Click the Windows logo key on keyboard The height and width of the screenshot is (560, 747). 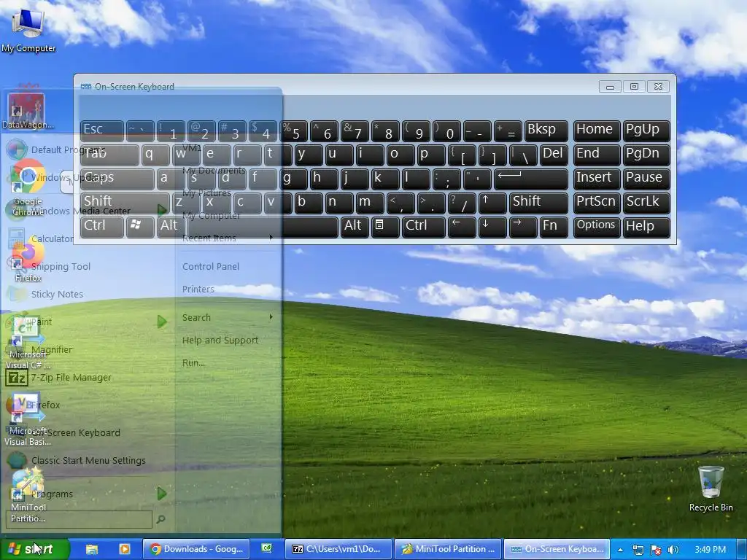[140, 227]
